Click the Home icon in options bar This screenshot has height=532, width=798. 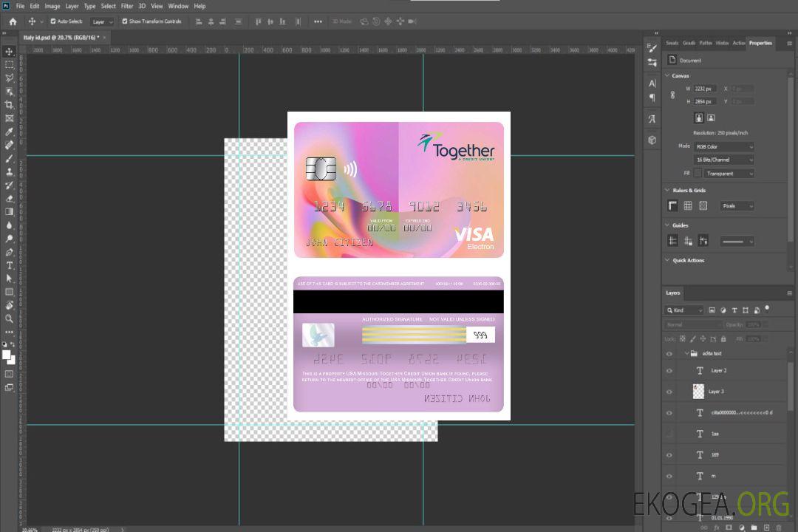[13, 21]
